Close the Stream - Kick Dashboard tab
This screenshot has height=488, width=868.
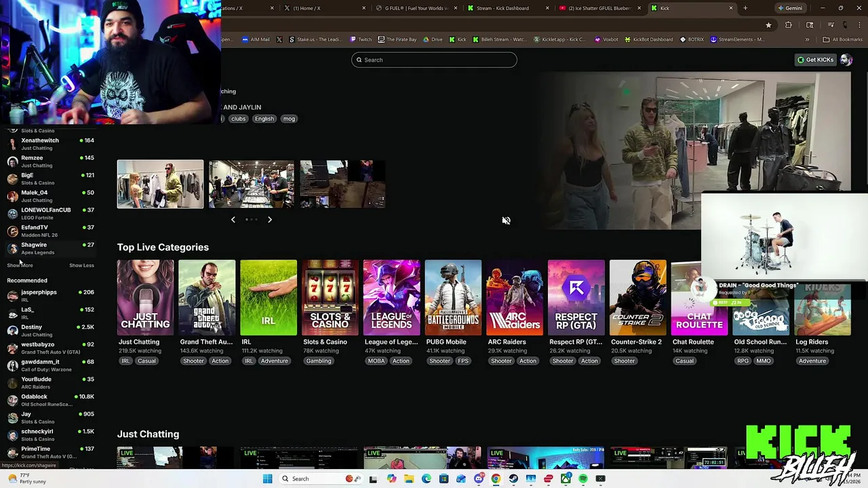click(547, 8)
